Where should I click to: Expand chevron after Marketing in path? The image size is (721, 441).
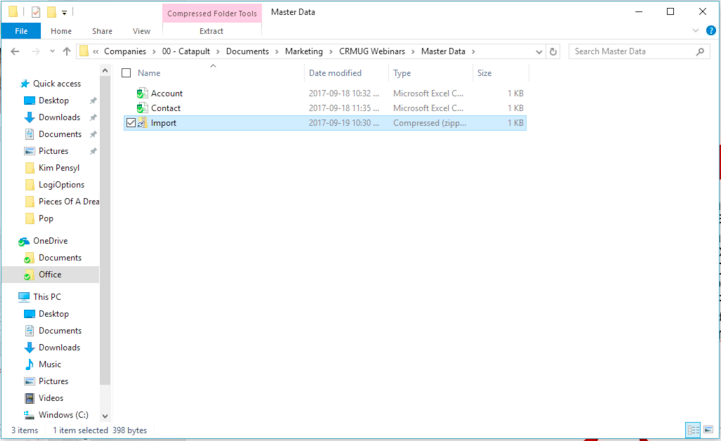coord(331,52)
